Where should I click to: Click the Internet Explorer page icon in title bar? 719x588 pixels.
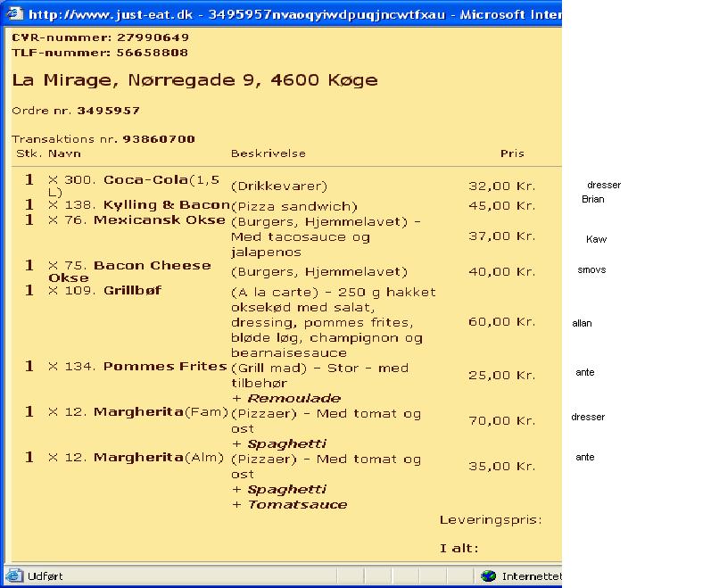click(15, 13)
